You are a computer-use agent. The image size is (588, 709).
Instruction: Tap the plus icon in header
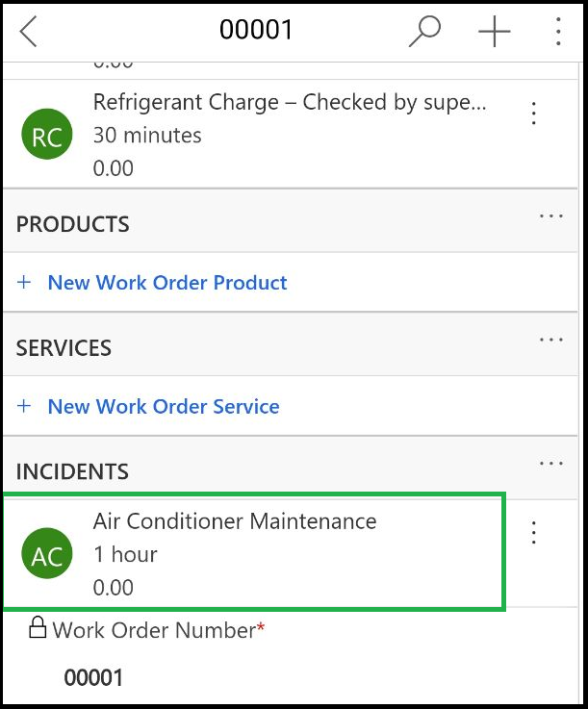point(494,31)
